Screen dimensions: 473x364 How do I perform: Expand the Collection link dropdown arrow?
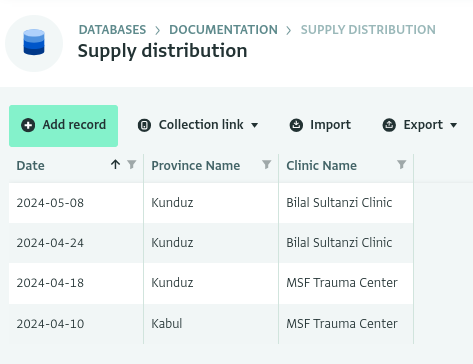[x=255, y=125]
